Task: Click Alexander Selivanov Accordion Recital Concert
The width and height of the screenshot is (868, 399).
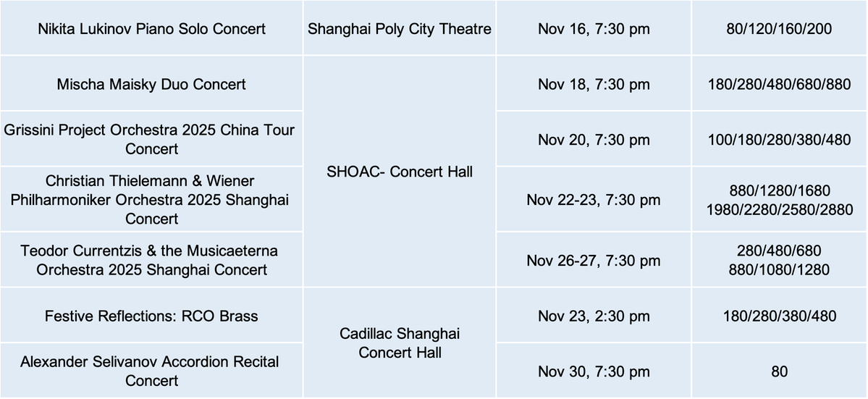Action: pos(151,370)
